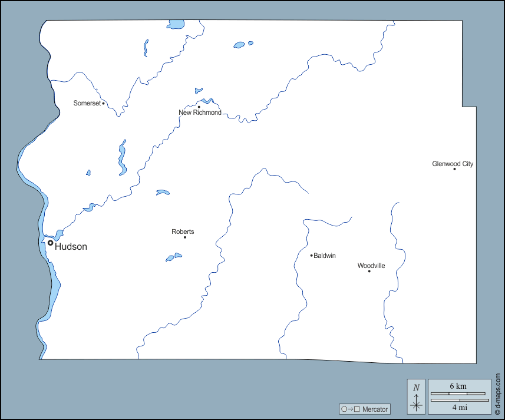Click the small lake south of Roberts

tap(174, 257)
